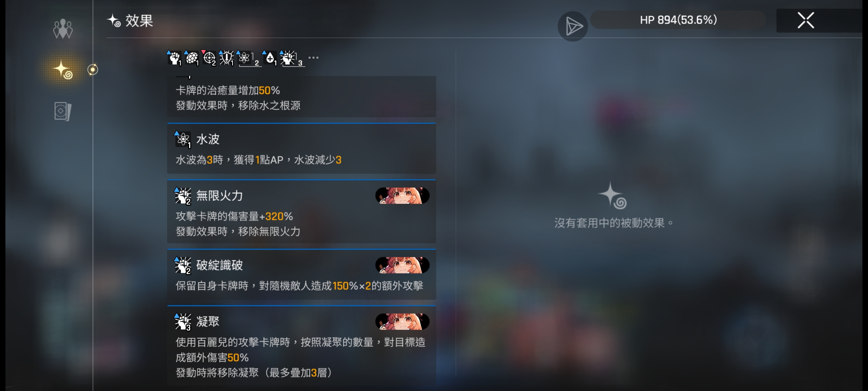The height and width of the screenshot is (391, 868).
Task: Open the 無限火力 effect entry
Action: pyautogui.click(x=301, y=211)
